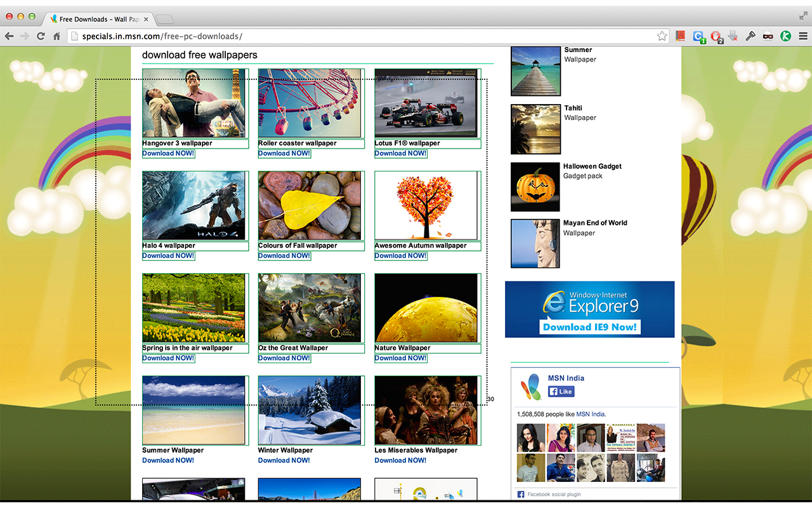This screenshot has height=508, width=812.
Task: Download the Nature wallpaper
Action: 400,358
